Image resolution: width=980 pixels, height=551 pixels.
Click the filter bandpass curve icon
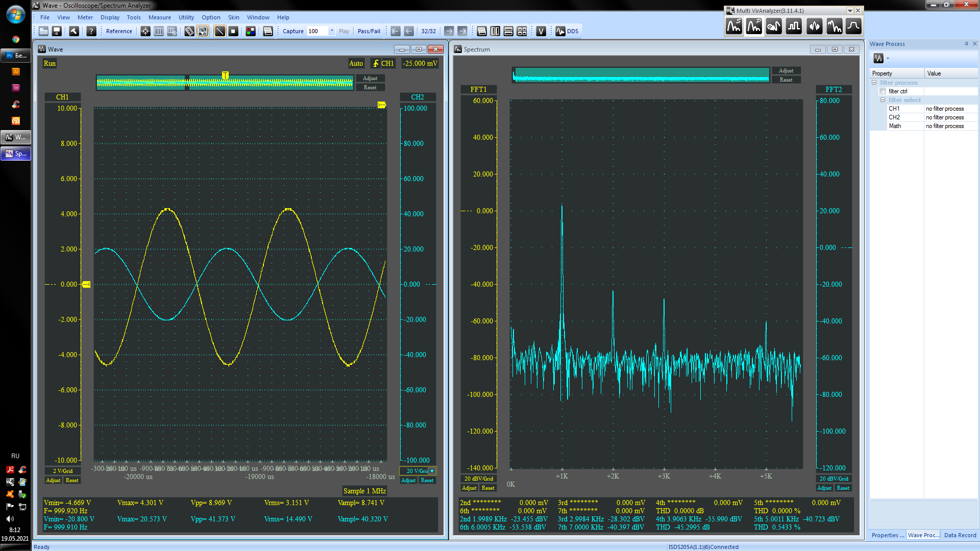pyautogui.click(x=853, y=26)
